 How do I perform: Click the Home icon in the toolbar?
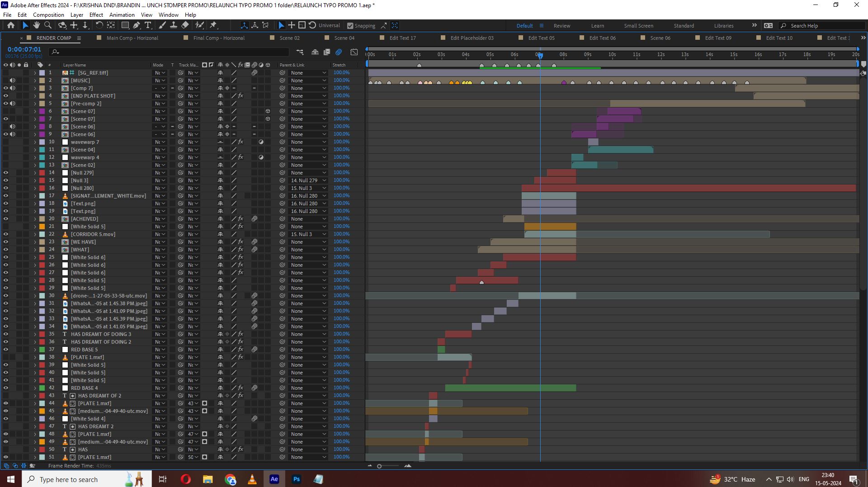coord(11,25)
